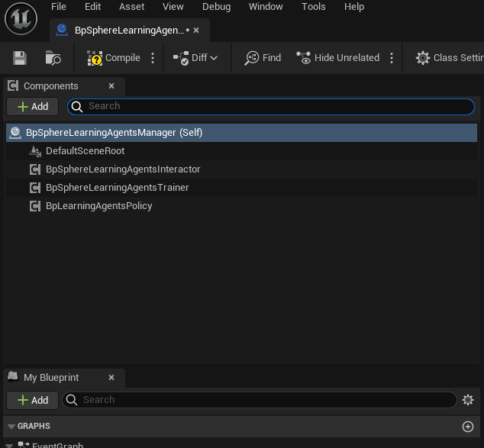Viewport: 484px width, 448px height.
Task: Open My Blueprint view options gear
Action: 468,400
